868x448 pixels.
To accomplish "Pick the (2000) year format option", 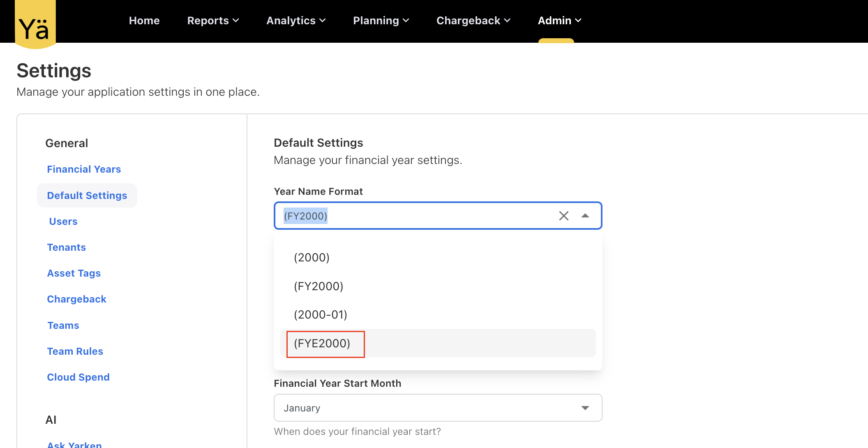I will coord(312,258).
